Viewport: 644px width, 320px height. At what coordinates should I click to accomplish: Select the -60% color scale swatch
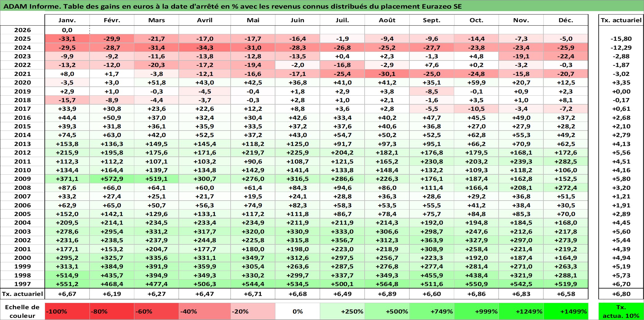(x=157, y=311)
